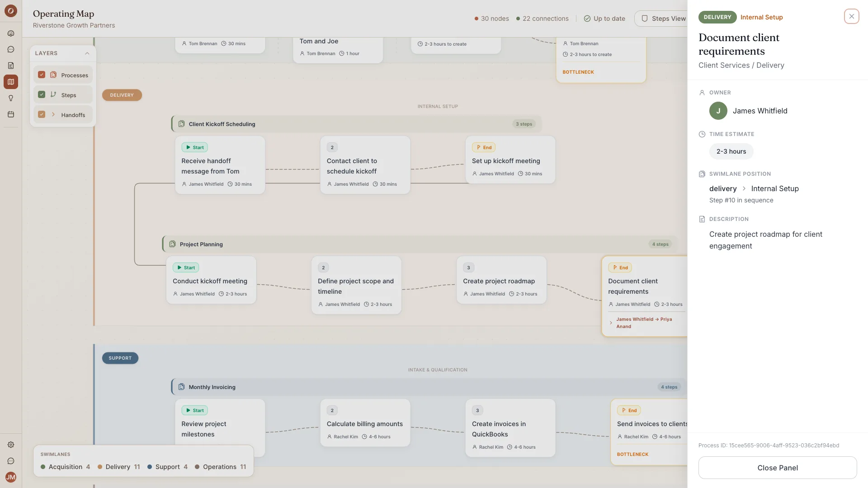The height and width of the screenshot is (488, 868).
Task: Toggle the Handoffs layer checkbox
Action: click(x=42, y=114)
